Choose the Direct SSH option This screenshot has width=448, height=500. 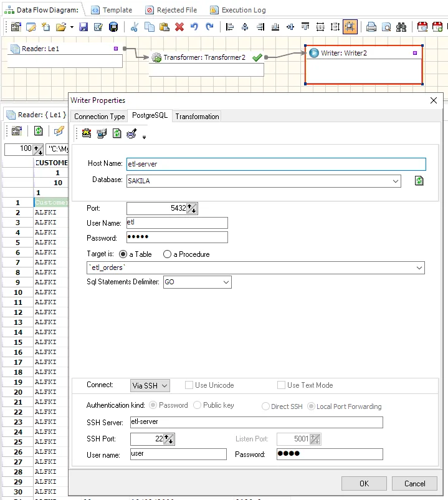pyautogui.click(x=265, y=406)
